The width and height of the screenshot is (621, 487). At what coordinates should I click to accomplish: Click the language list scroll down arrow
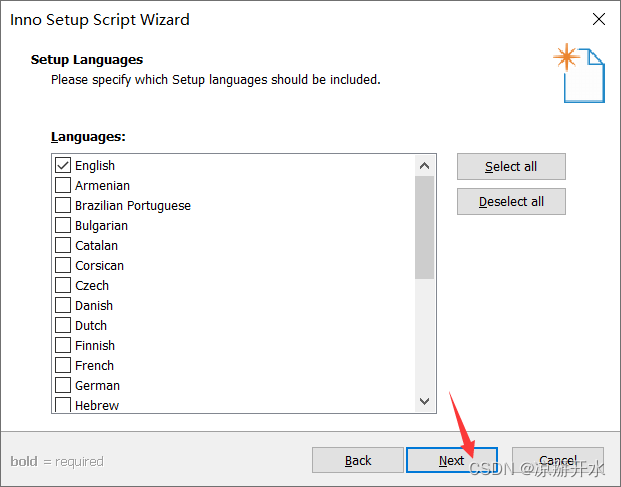coord(425,401)
